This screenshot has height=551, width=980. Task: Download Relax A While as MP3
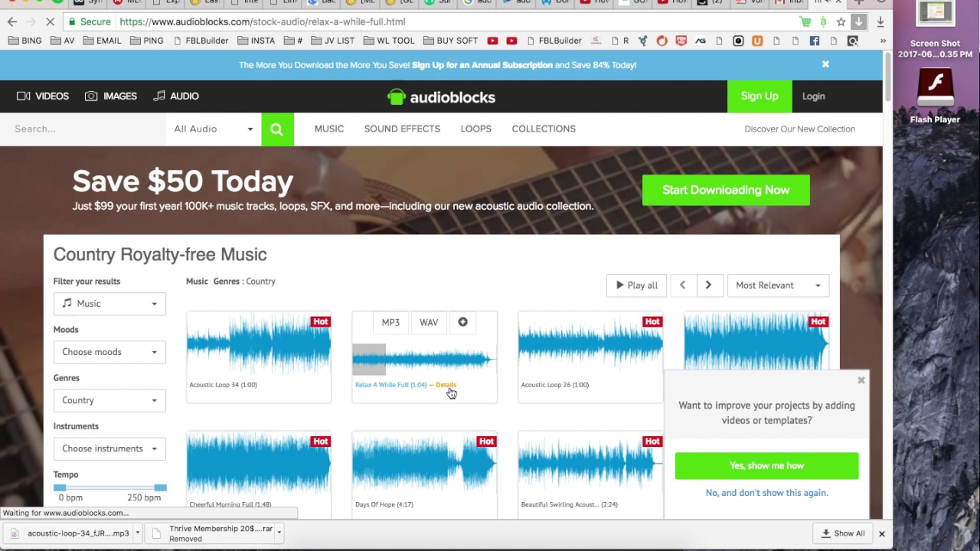point(390,322)
